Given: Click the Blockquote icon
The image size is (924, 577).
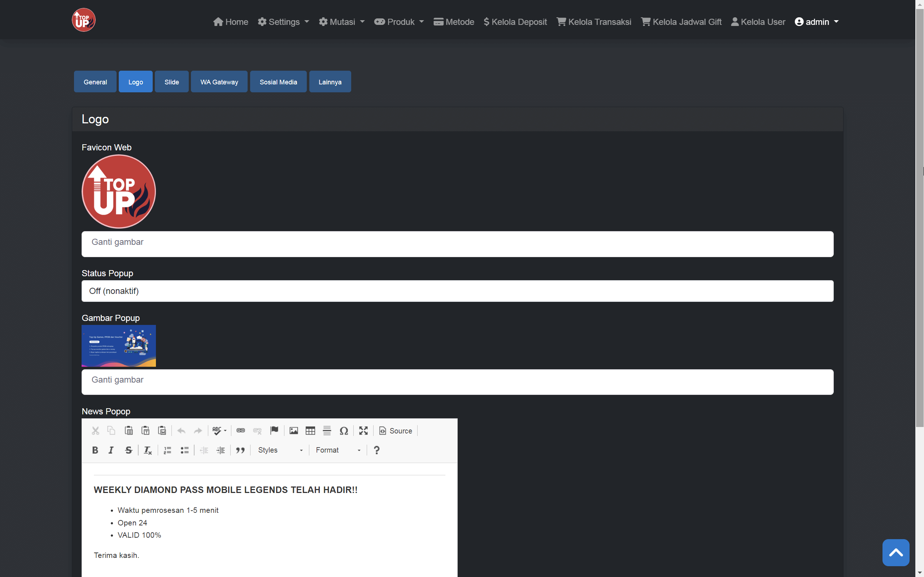Looking at the screenshot, I should pyautogui.click(x=240, y=450).
